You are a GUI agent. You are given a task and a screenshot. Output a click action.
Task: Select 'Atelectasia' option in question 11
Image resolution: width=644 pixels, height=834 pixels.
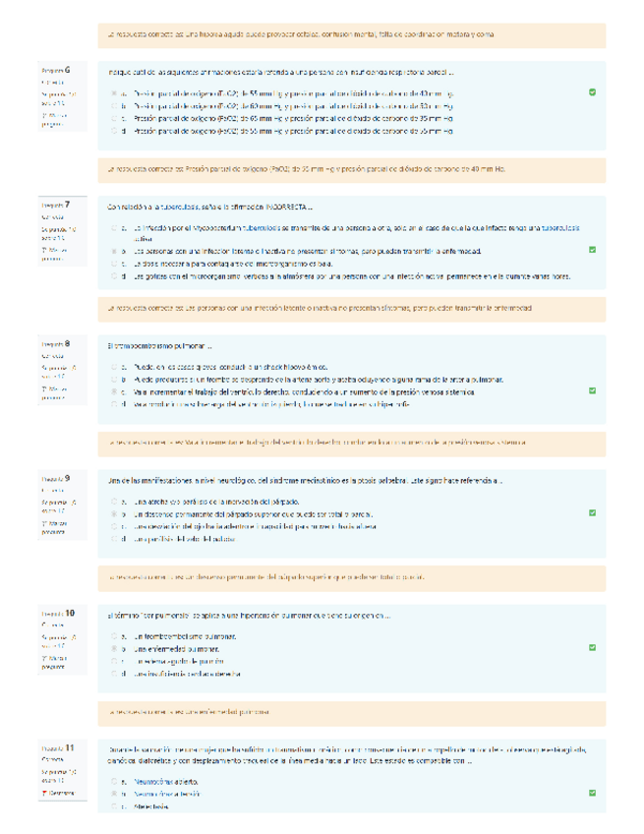(x=114, y=806)
